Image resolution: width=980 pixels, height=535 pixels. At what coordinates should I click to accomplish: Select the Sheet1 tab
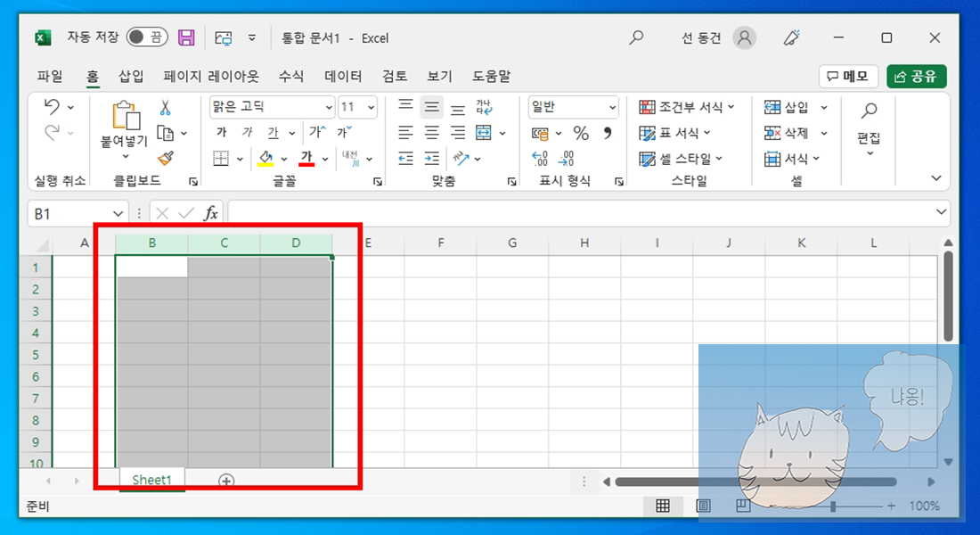151,480
